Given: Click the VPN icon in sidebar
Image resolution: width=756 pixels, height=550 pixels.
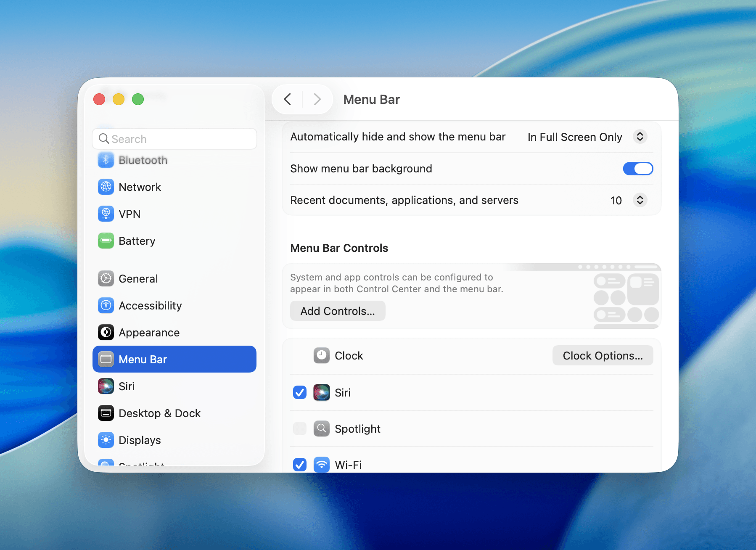Looking at the screenshot, I should coord(106,214).
